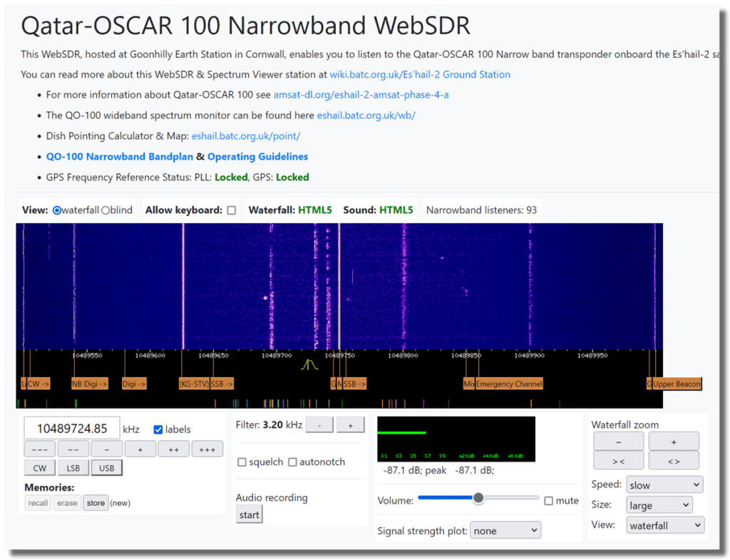The image size is (730, 560).
Task: Click the CW -> band label
Action: [38, 384]
